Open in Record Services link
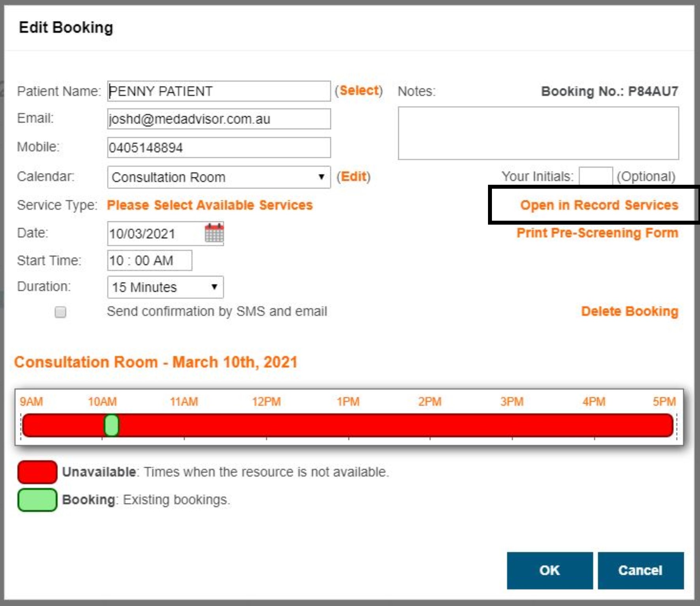Viewport: 700px width, 606px height. click(x=599, y=205)
